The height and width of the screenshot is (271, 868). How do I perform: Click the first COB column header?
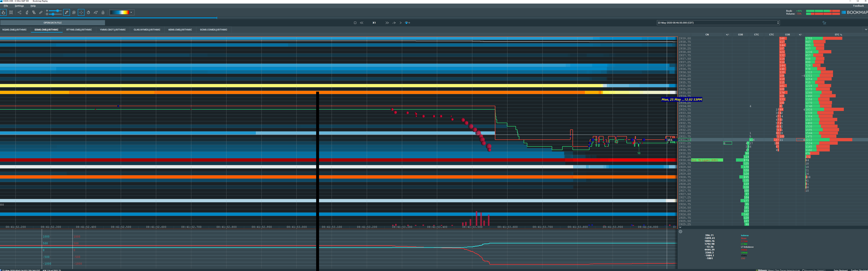tap(740, 34)
